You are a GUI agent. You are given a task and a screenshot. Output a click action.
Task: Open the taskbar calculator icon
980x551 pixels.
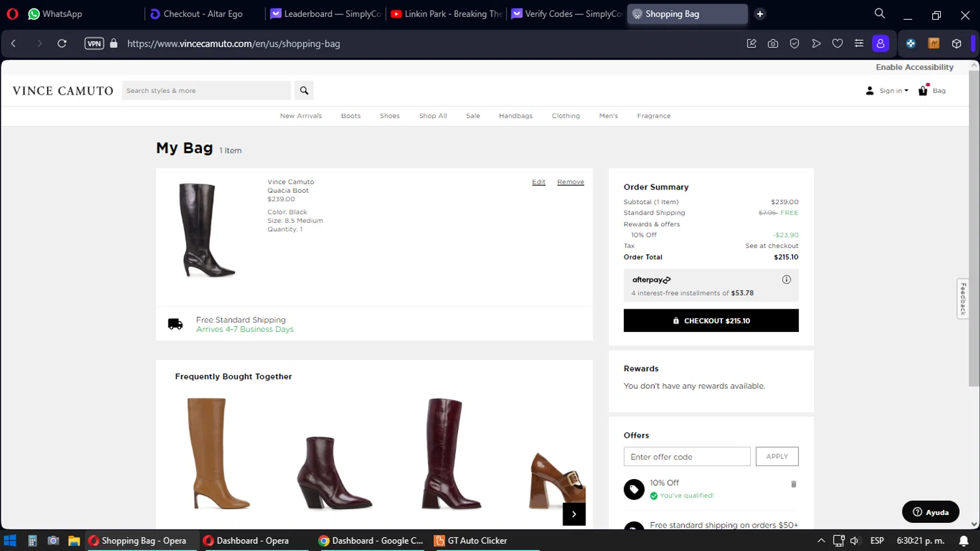(32, 541)
